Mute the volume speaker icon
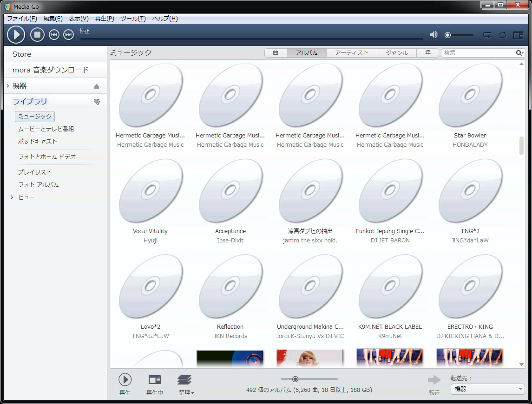The width and height of the screenshot is (532, 404). pos(433,35)
